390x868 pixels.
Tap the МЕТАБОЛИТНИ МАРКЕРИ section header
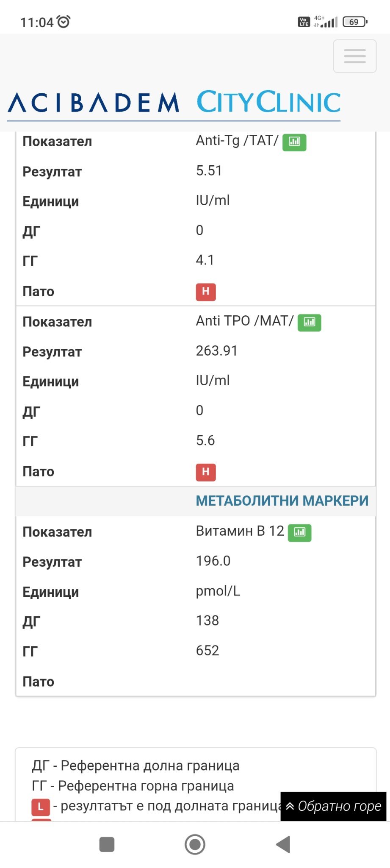pos(282,501)
